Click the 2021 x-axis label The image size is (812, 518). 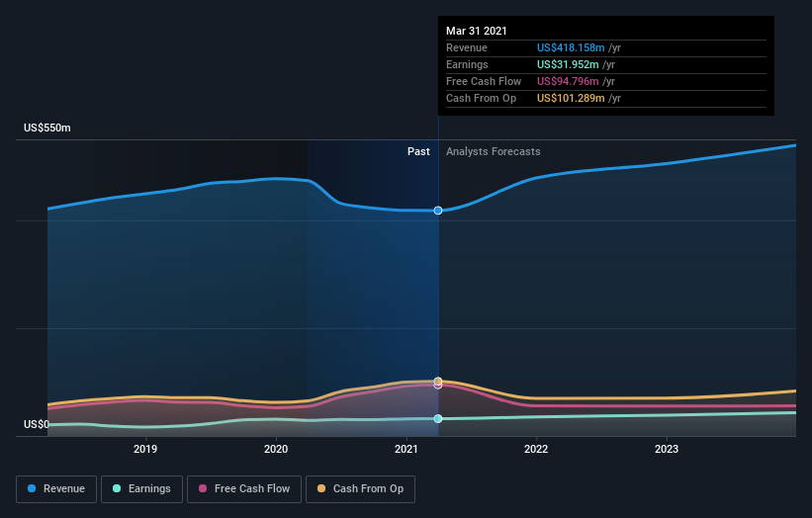pyautogui.click(x=406, y=449)
